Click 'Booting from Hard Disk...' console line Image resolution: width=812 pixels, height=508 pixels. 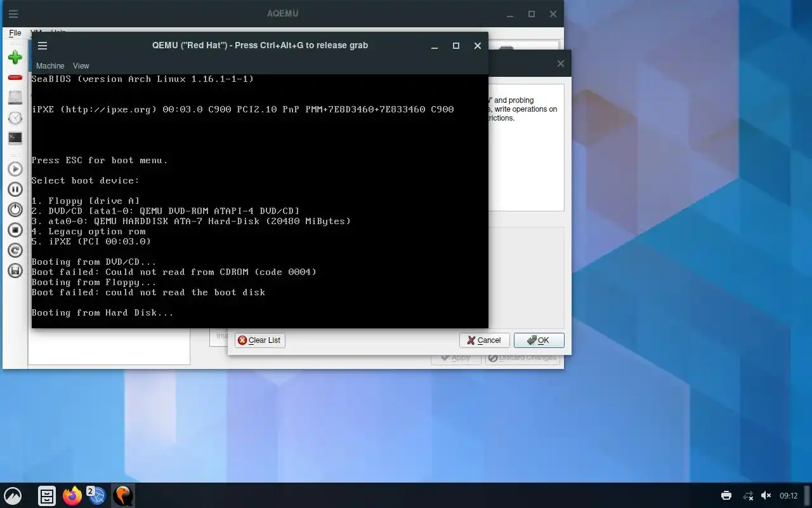tap(102, 312)
